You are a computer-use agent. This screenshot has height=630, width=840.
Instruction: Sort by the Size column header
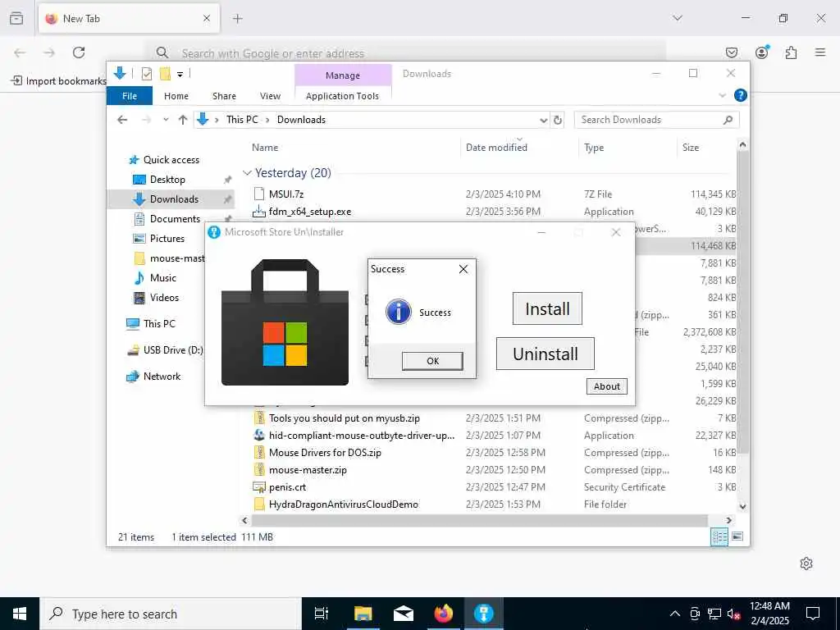point(691,148)
